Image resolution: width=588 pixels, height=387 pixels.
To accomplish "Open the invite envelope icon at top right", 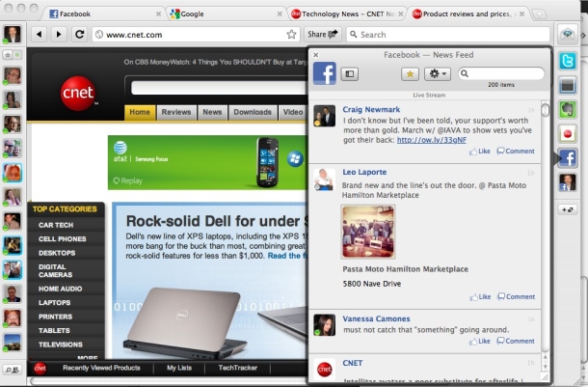I will 567,35.
